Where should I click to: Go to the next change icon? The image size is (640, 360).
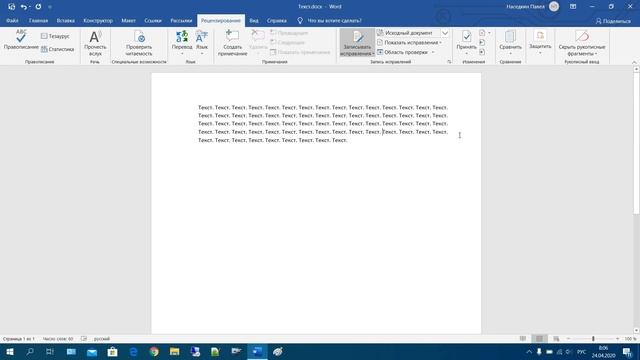coord(482,52)
